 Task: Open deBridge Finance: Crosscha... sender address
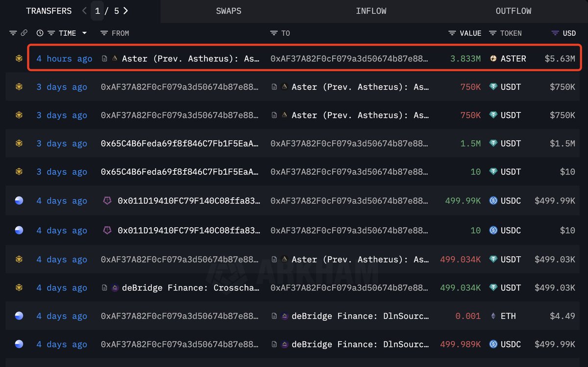190,288
